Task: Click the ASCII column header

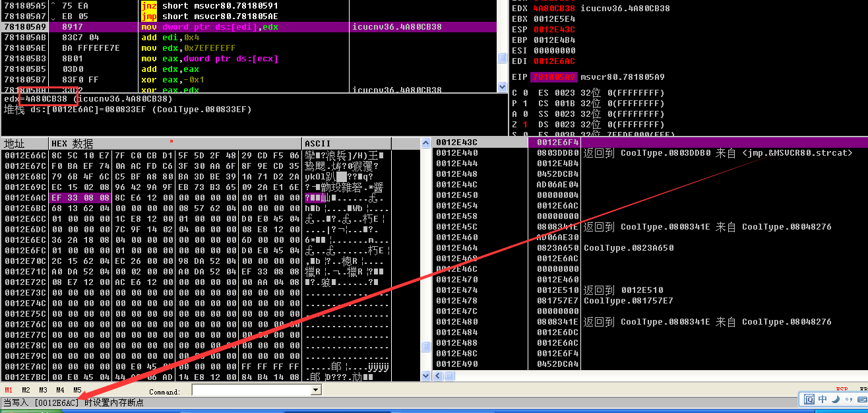Action: coord(346,144)
